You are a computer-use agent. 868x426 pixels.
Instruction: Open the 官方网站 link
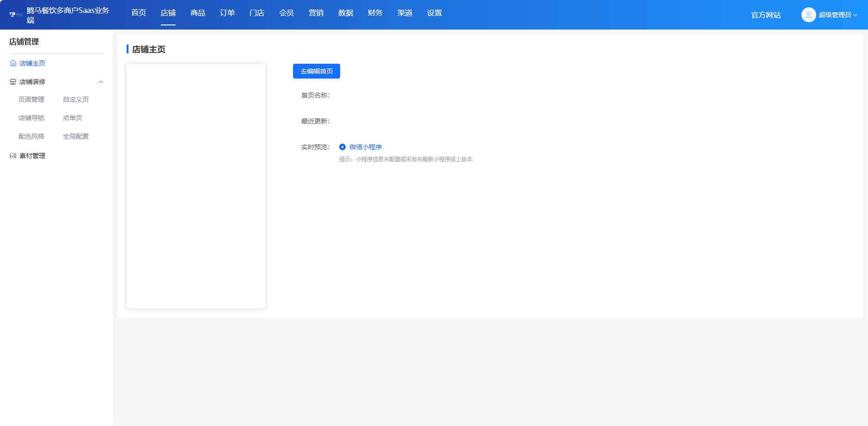pos(765,15)
